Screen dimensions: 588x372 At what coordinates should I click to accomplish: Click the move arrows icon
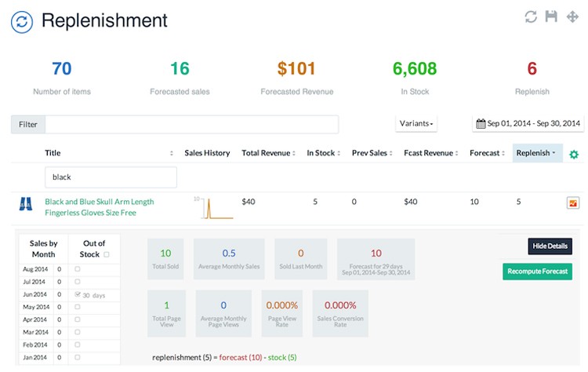[572, 16]
